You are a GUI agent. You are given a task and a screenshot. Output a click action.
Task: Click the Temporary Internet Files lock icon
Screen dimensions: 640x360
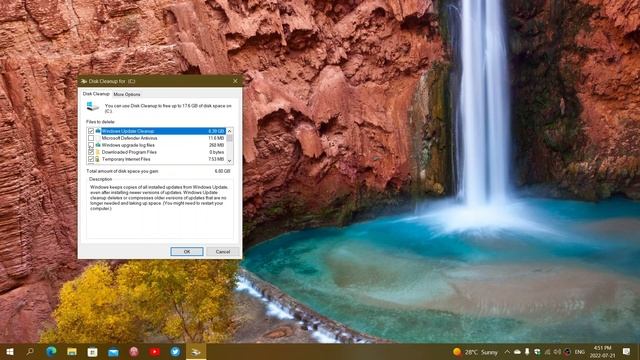click(98, 159)
